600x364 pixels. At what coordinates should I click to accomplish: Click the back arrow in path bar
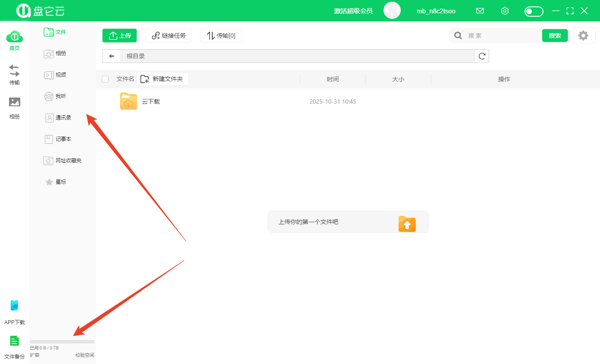pyautogui.click(x=111, y=56)
